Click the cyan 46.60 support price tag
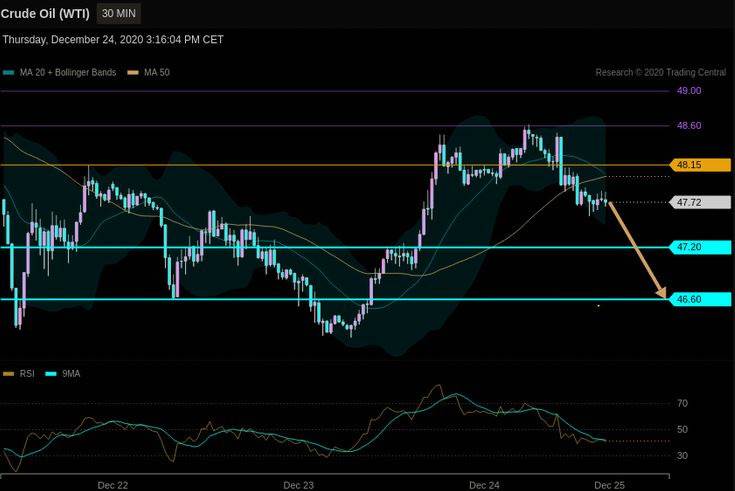 click(x=700, y=299)
